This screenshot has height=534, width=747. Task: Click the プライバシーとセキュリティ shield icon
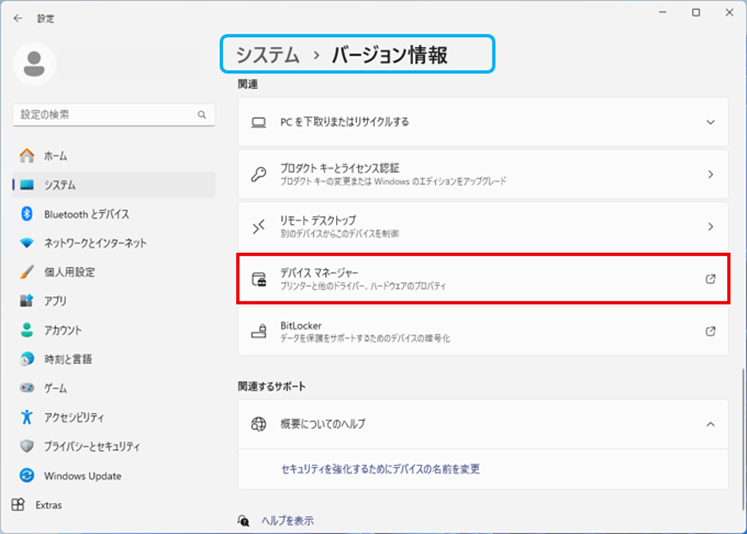pos(27,446)
